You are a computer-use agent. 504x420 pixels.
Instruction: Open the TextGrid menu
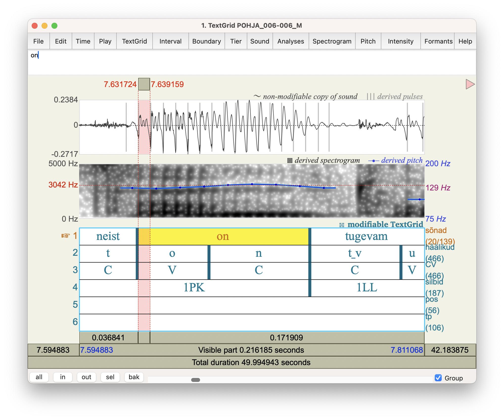pyautogui.click(x=135, y=41)
